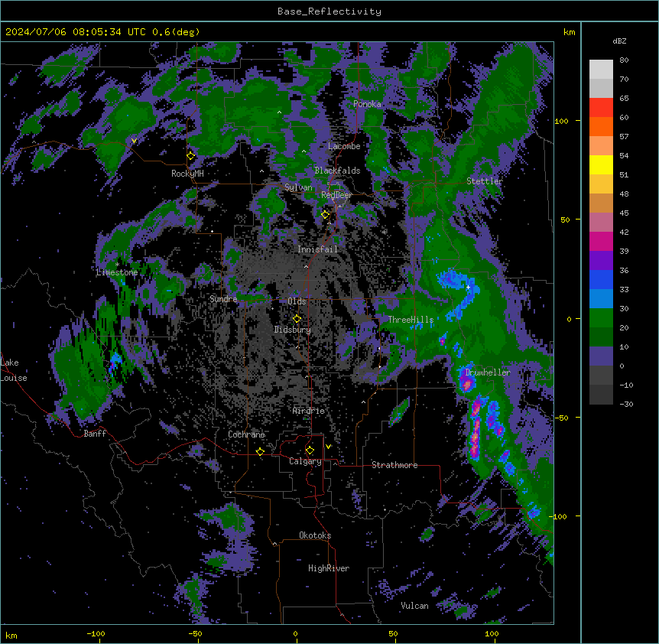Click the Vulcan town label
Screen dimensions: 659x644
[415, 606]
